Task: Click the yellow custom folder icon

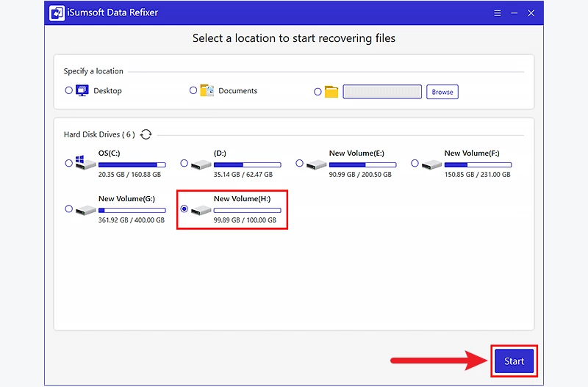Action: 331,92
